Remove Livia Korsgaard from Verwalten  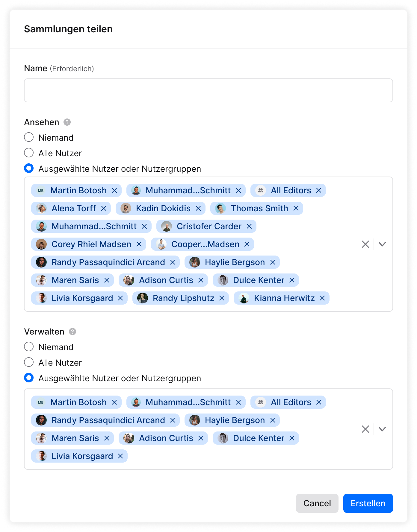120,456
